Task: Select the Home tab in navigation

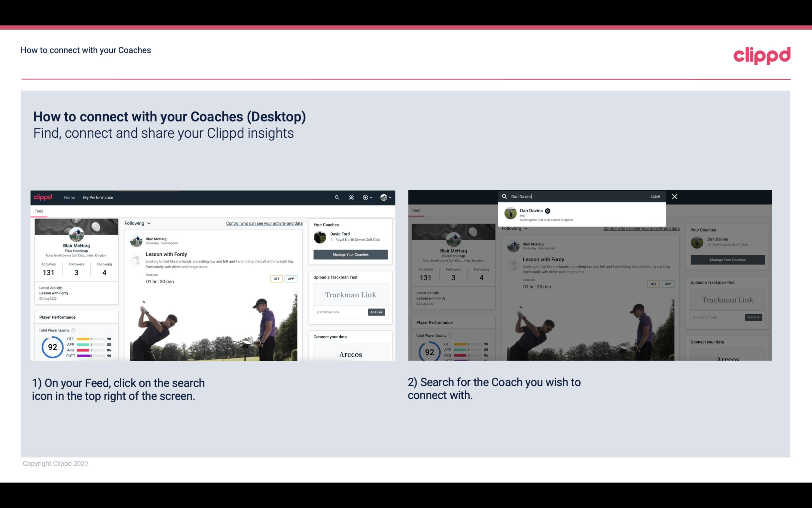Action: tap(69, 197)
